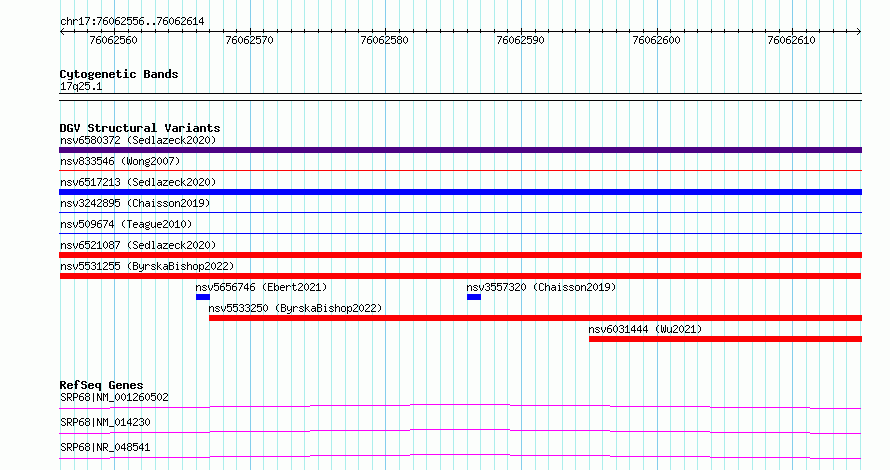Select the thick blue nsv6517213 bar
890x470 pixels.
(460, 192)
